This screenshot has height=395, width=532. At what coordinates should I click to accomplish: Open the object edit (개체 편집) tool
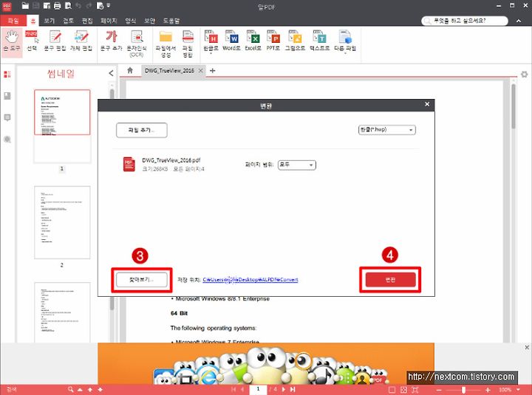click(81, 41)
